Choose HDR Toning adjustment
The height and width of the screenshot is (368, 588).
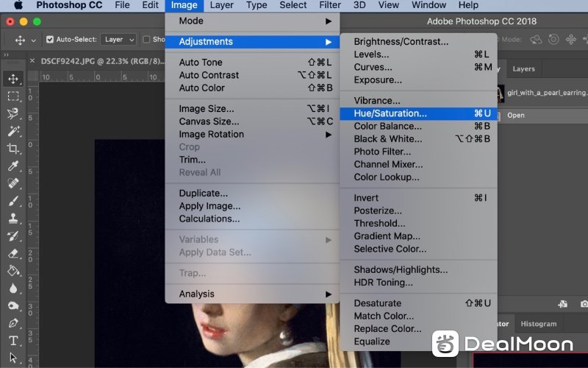pyautogui.click(x=418, y=283)
